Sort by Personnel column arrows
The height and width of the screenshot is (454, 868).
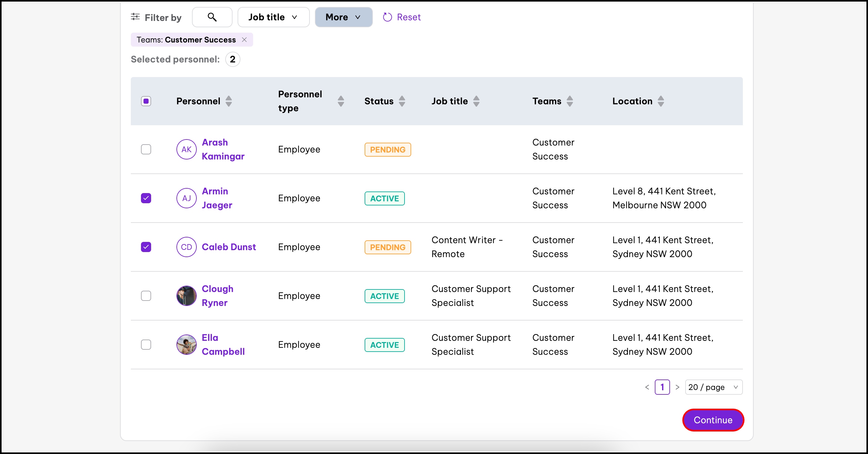228,101
